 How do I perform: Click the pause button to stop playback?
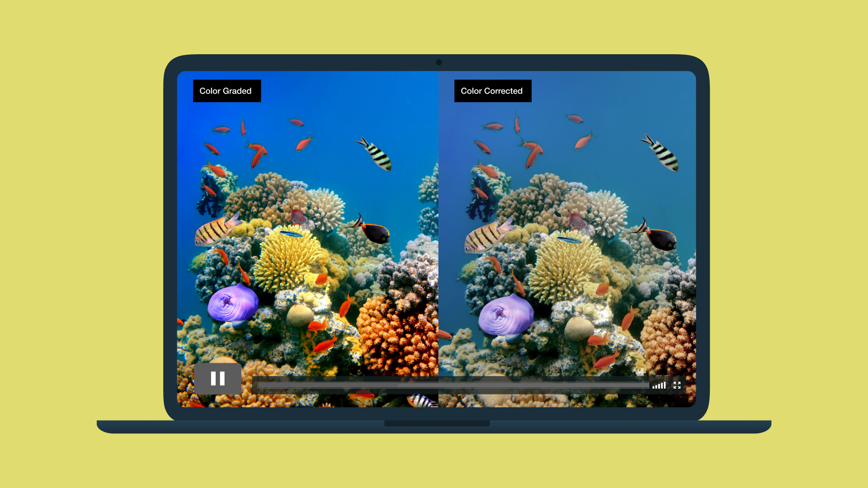click(x=218, y=378)
